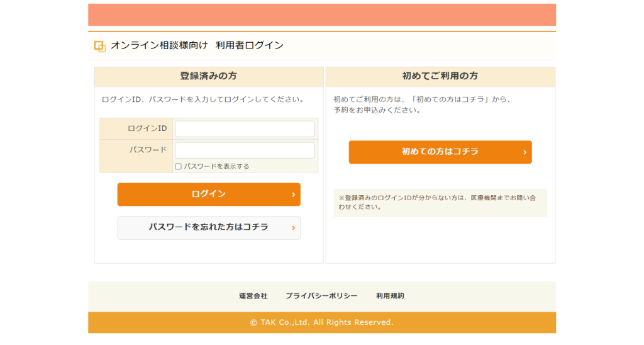Screen dimensions: 644x345
Task: Click the TAK Co.,Ltd. copyright footer text
Action: pos(321,322)
